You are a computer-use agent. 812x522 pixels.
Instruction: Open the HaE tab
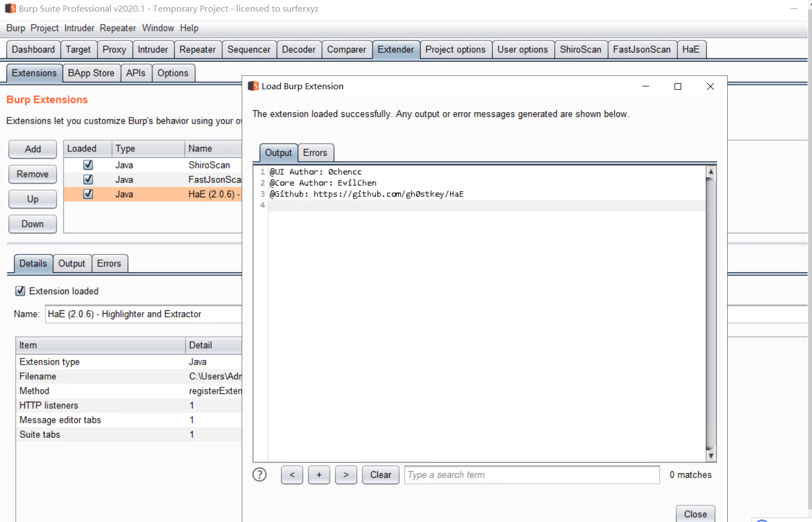[x=691, y=49]
